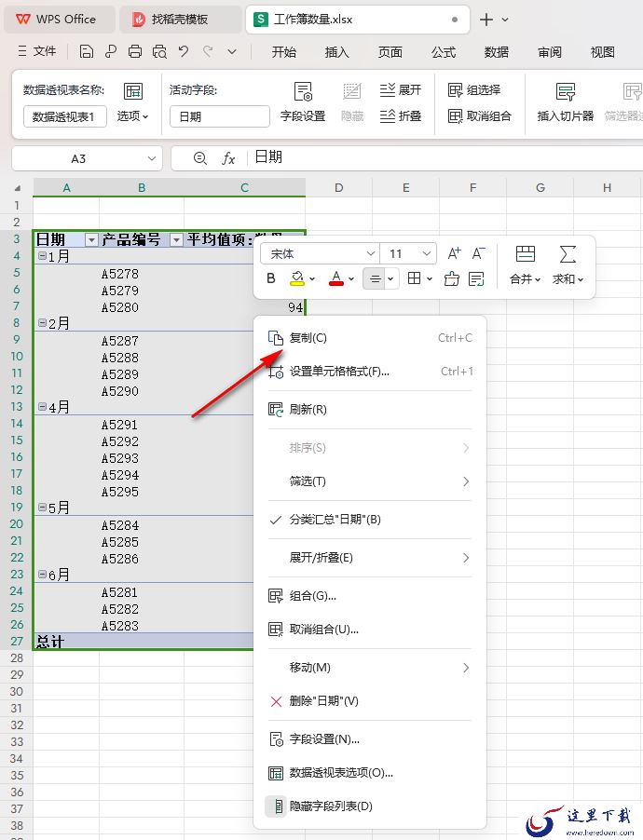
Task: Click the increase font size icon
Action: point(454,253)
